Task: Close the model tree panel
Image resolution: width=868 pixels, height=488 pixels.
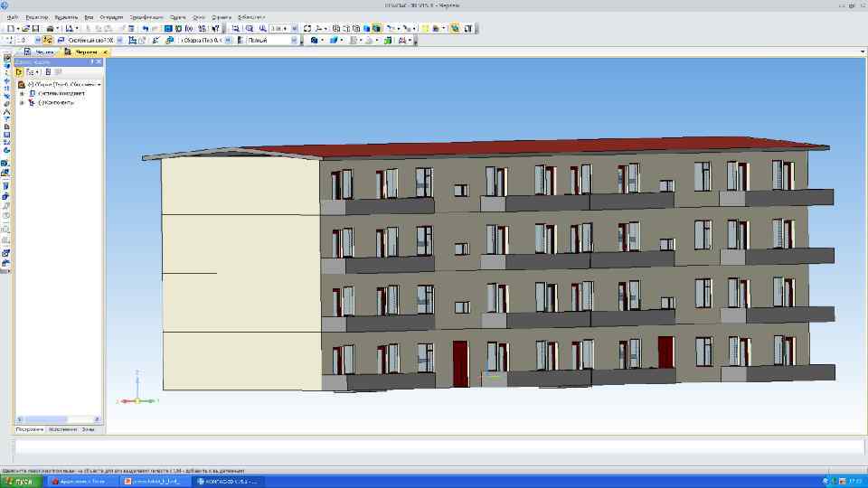Action: pyautogui.click(x=99, y=62)
